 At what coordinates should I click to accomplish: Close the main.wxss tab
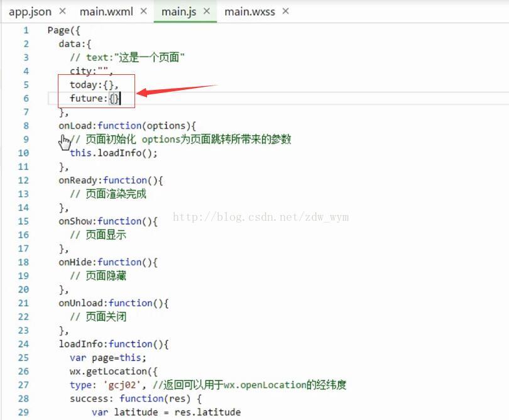(x=285, y=11)
